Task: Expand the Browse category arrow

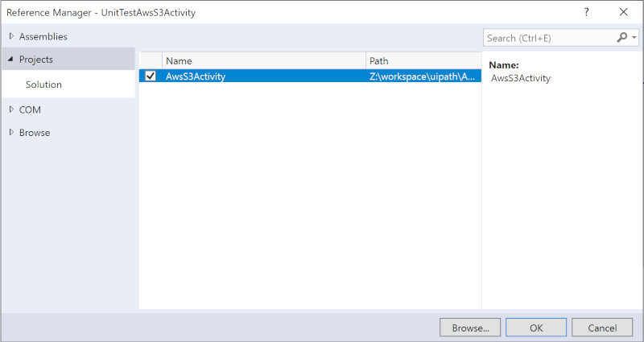Action: click(11, 133)
